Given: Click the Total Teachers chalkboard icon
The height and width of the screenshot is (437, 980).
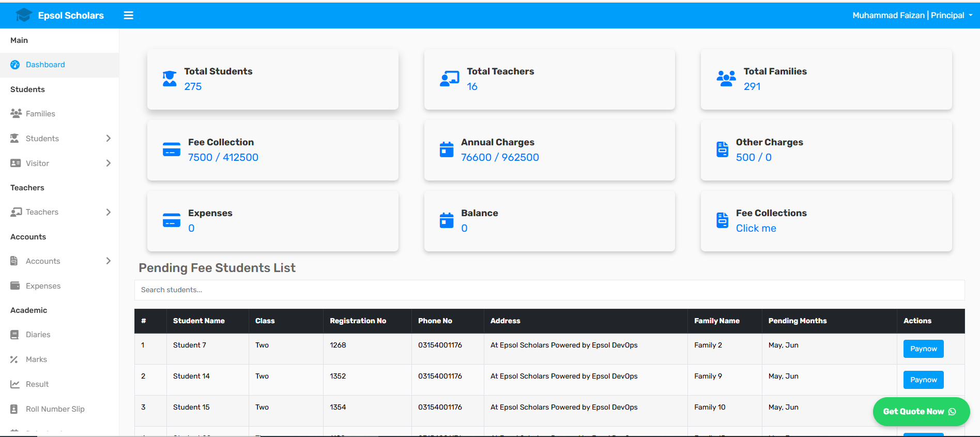Looking at the screenshot, I should click(449, 79).
